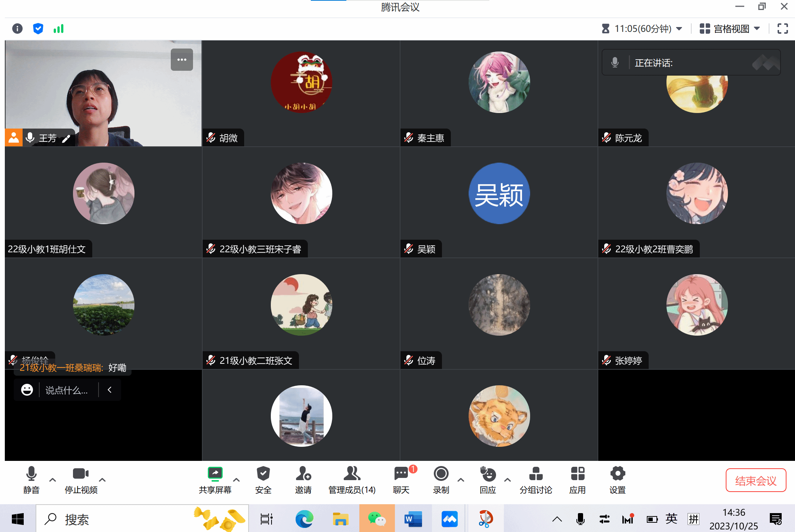Expand audio options arrow beside 静音
This screenshot has height=532, width=795.
click(53, 480)
